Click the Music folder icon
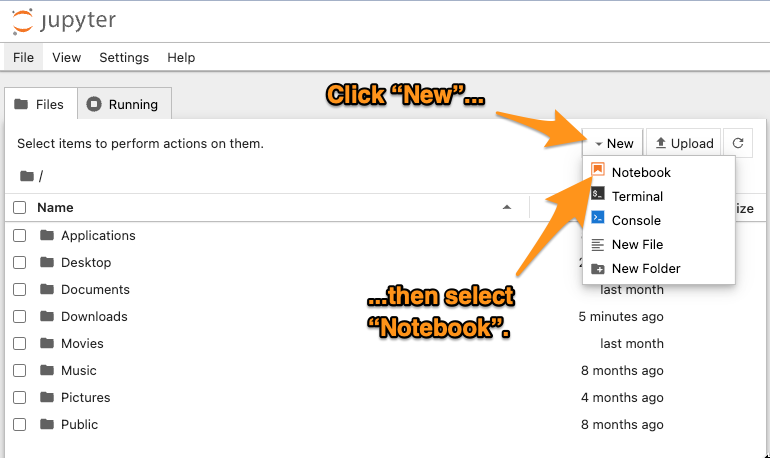Image resolution: width=770 pixels, height=458 pixels. tap(47, 370)
